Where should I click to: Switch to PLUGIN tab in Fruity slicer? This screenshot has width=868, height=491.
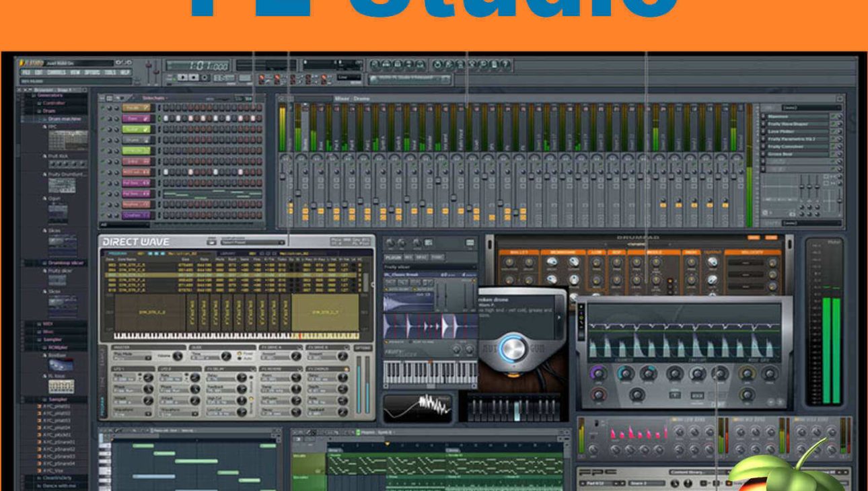pos(393,258)
